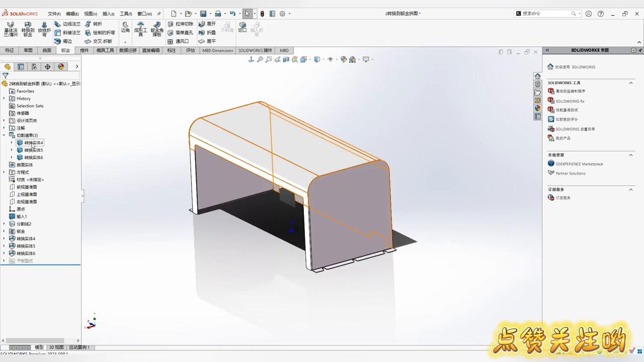This screenshot has height=362, width=644.
Task: Click the 简单直孔 simple hole tool
Action: [x=181, y=33]
